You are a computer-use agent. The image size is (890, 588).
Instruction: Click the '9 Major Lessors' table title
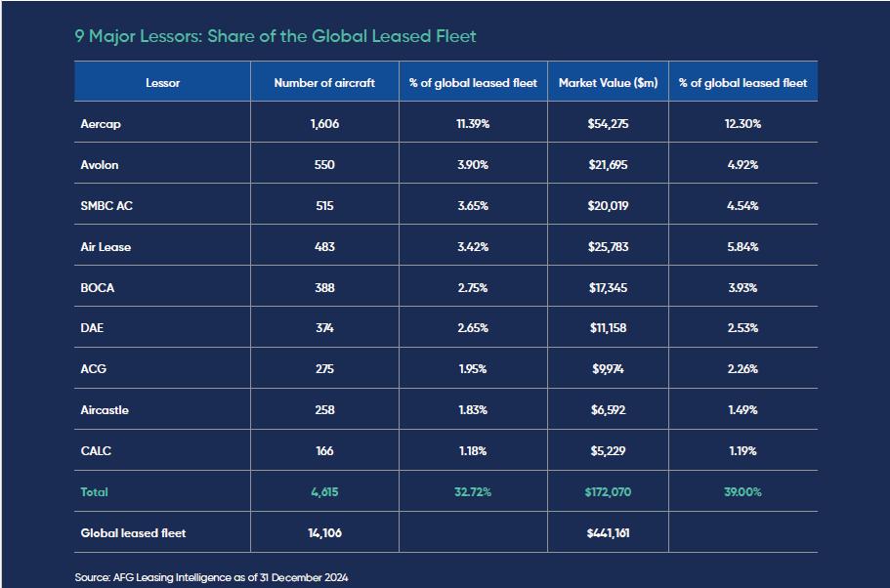tap(275, 36)
